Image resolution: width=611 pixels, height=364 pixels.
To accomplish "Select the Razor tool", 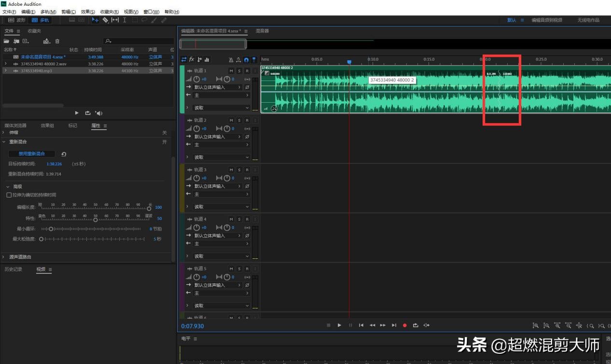I will click(x=105, y=20).
